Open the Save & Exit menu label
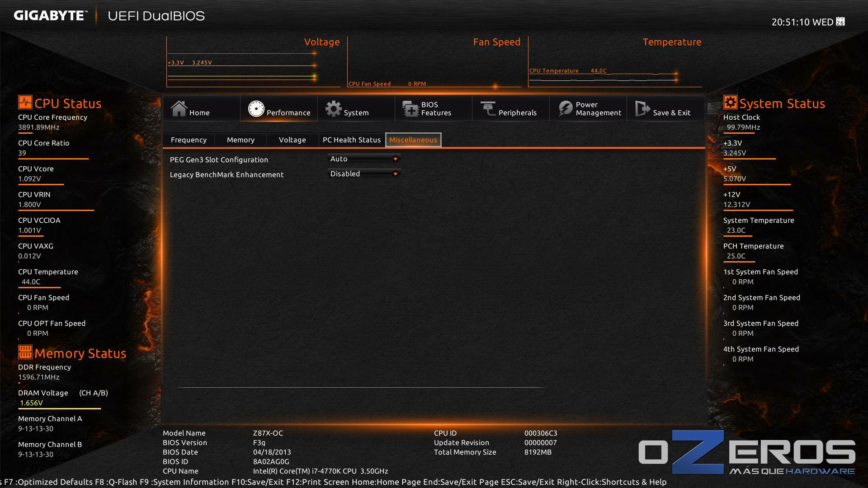This screenshot has width=868, height=488. [672, 113]
